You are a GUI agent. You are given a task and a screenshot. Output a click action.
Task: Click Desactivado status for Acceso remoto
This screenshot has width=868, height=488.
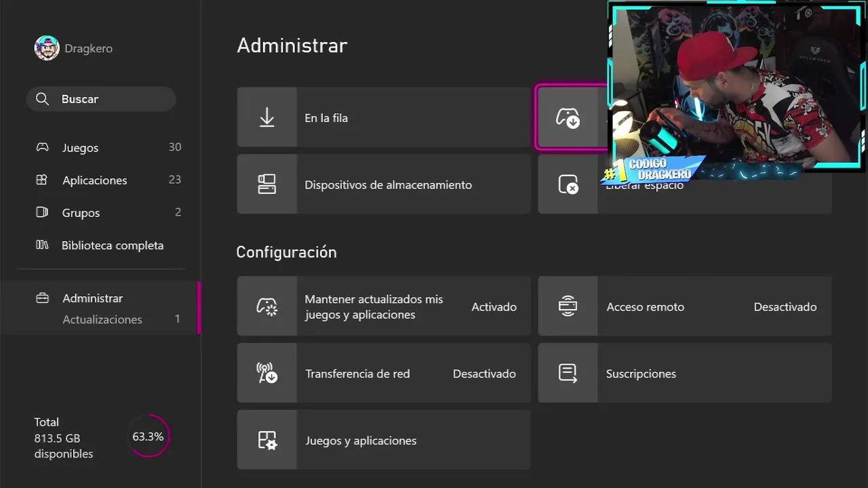(785, 306)
